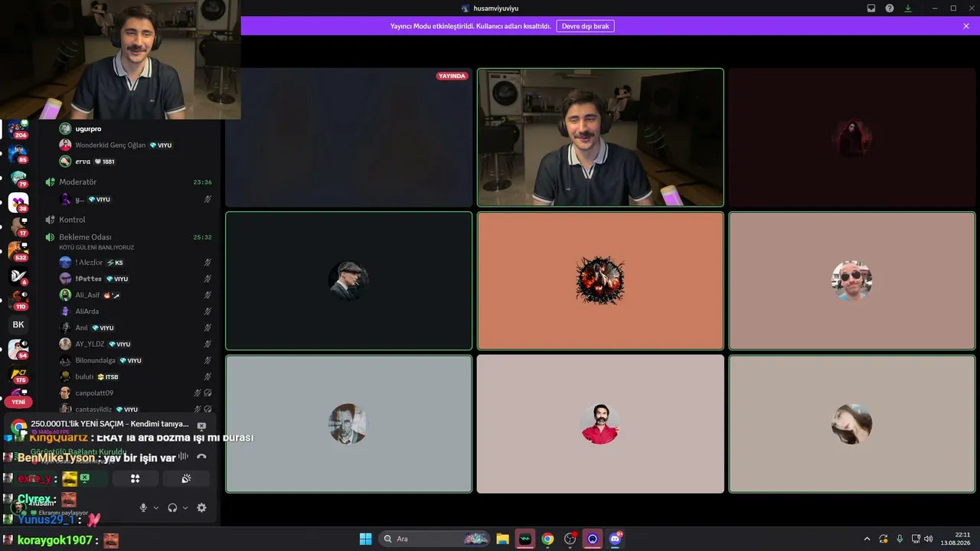
Task: Open the activities shapes button
Action: click(x=135, y=478)
